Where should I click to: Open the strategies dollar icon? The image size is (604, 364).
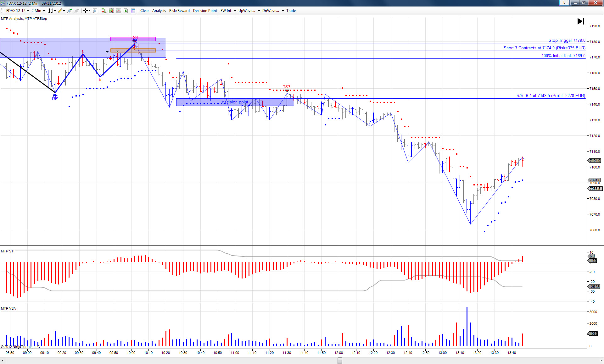(126, 11)
